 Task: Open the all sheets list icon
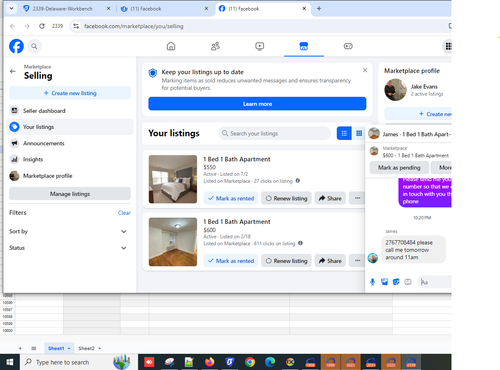coord(34,348)
